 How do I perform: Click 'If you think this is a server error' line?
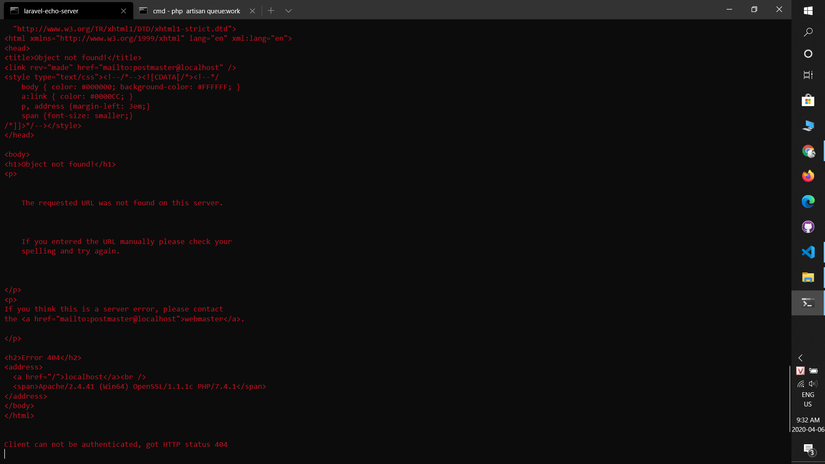(x=114, y=309)
